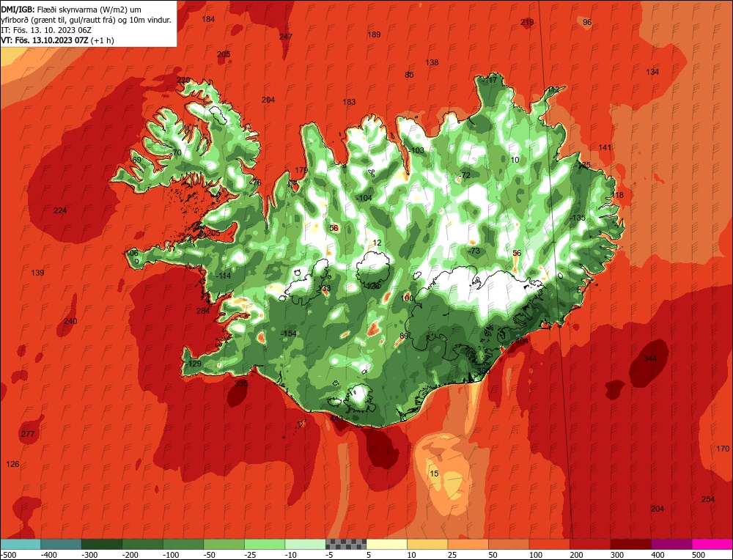Click the map value '277' in the southwest sea
The image size is (733, 560).
pos(28,434)
